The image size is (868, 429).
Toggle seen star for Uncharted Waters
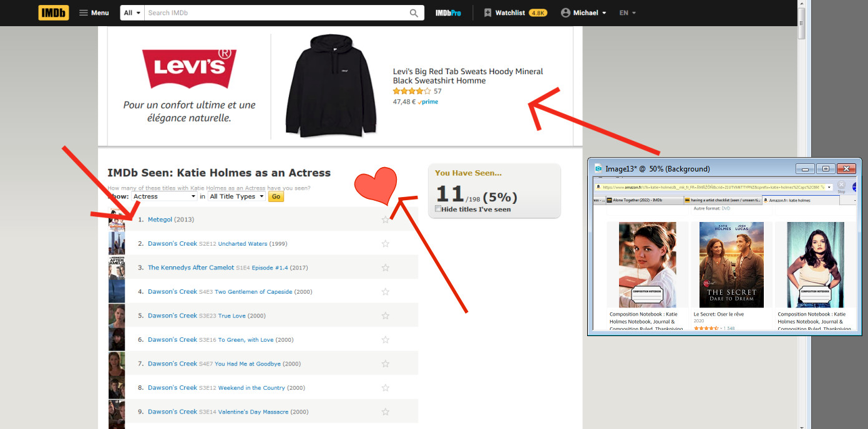(x=385, y=244)
